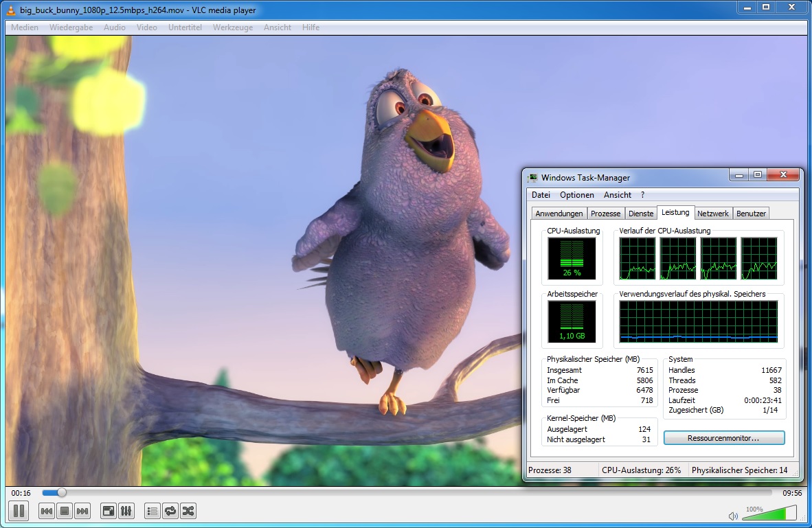Click the Zugesichert (GB) value 1/14
812x528 pixels.
[770, 410]
